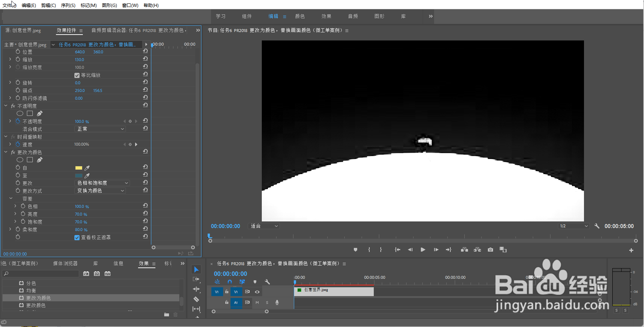This screenshot has width=644, height=327.
Task: Show more workspaces overflow arrows
Action: tap(431, 16)
